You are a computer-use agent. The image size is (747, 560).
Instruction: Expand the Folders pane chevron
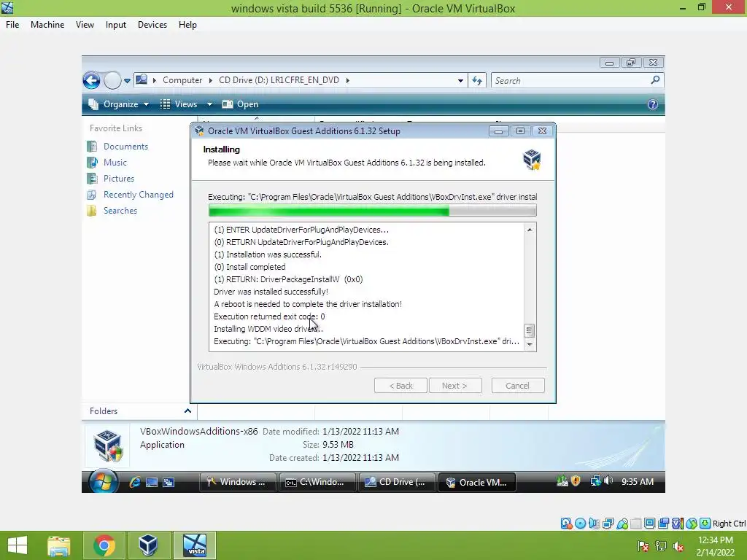tap(187, 411)
